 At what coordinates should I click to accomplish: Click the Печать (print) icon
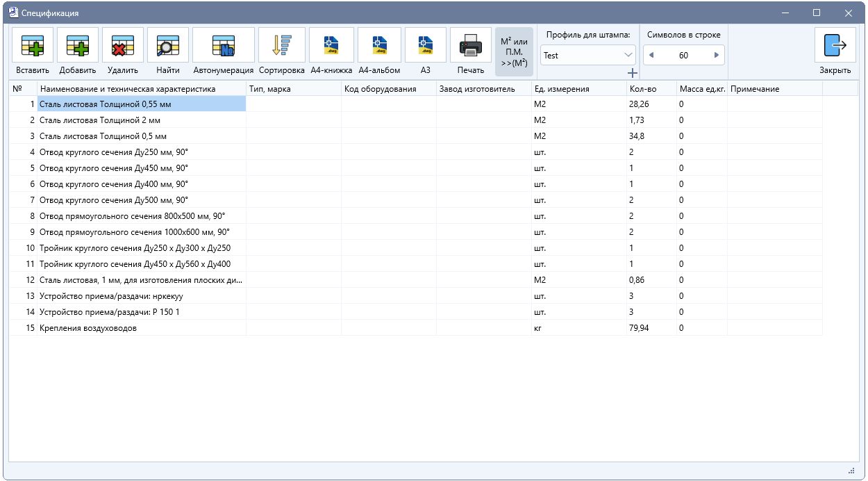(471, 45)
